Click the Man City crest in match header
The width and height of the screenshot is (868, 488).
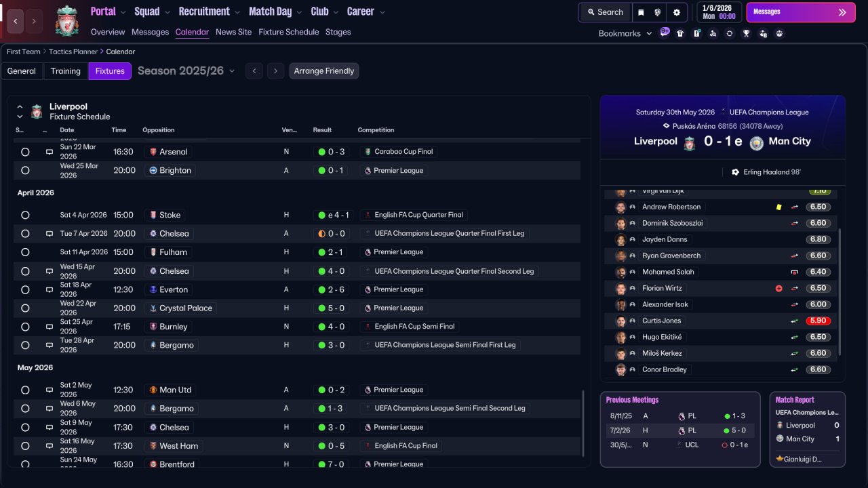757,142
